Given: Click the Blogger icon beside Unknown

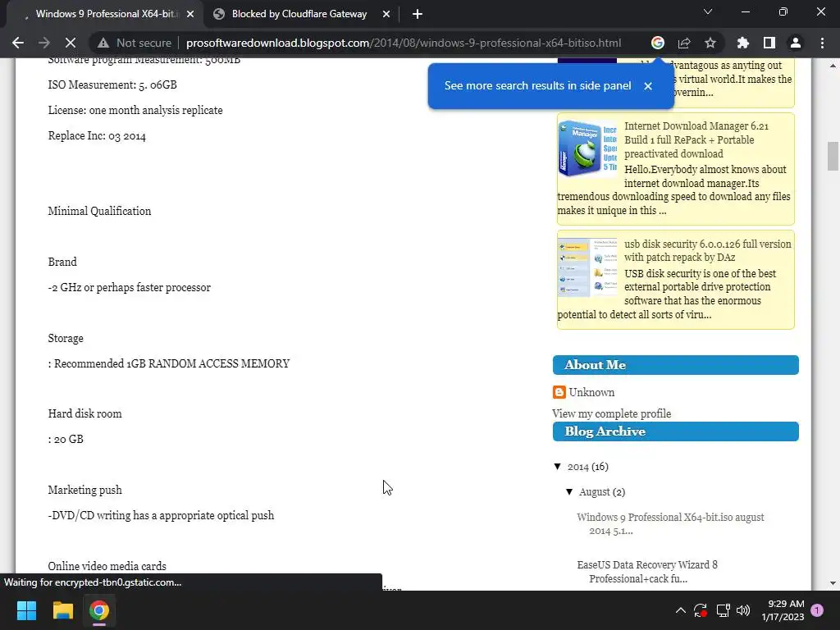Looking at the screenshot, I should 559,392.
